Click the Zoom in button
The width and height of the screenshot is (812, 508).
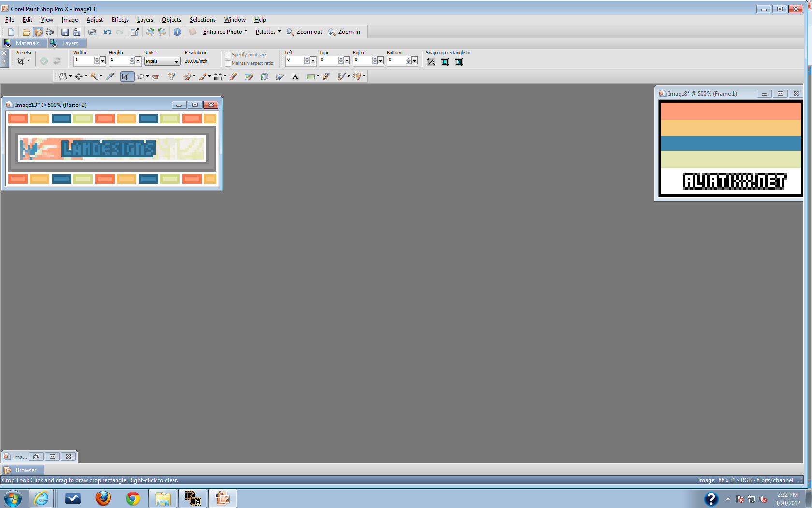[x=345, y=32]
